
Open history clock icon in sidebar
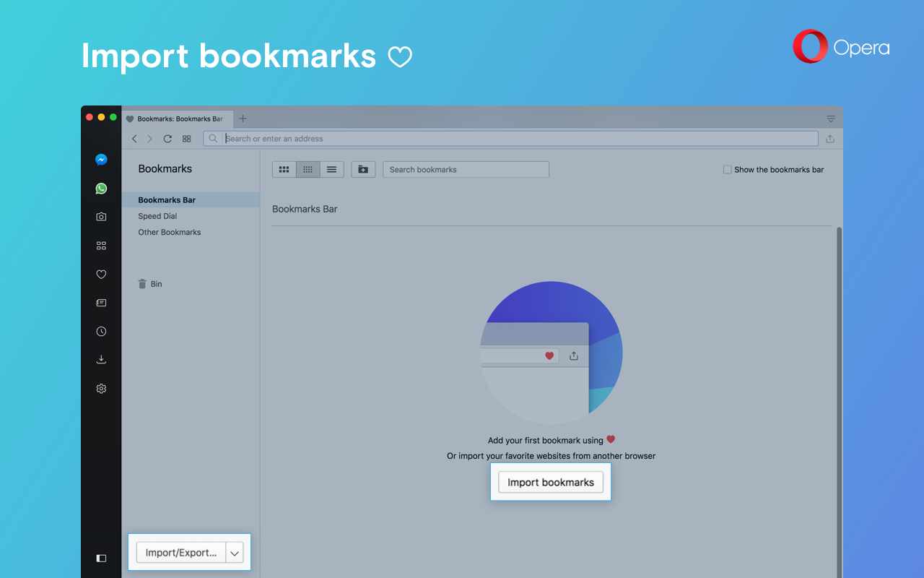(101, 332)
